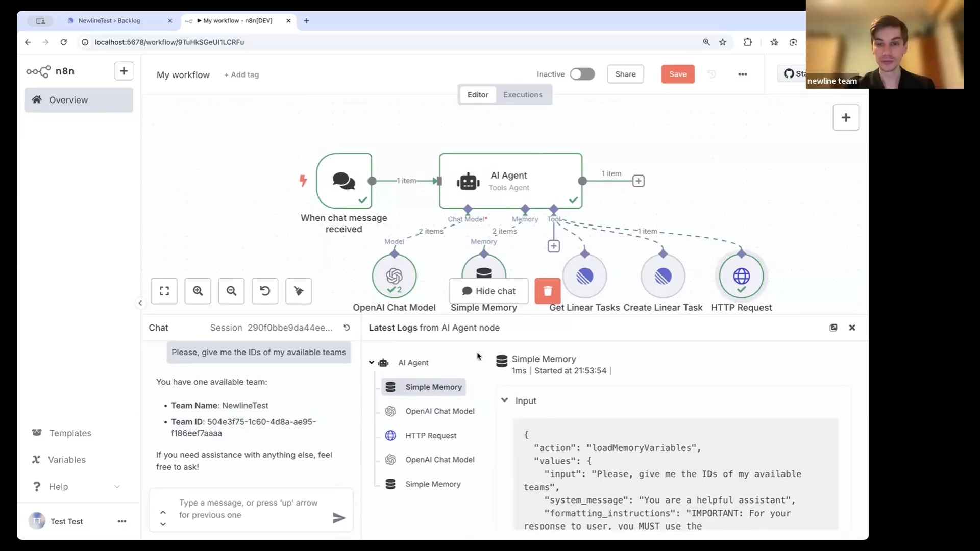Image resolution: width=980 pixels, height=551 pixels.
Task: Click the browser zoom magnifier icon
Action: [706, 42]
